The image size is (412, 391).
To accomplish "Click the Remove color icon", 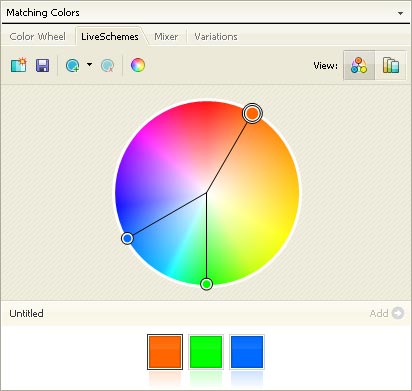I will tap(107, 65).
